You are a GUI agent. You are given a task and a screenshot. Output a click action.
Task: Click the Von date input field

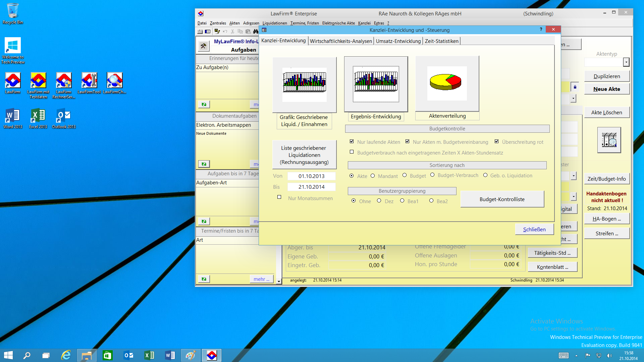311,176
